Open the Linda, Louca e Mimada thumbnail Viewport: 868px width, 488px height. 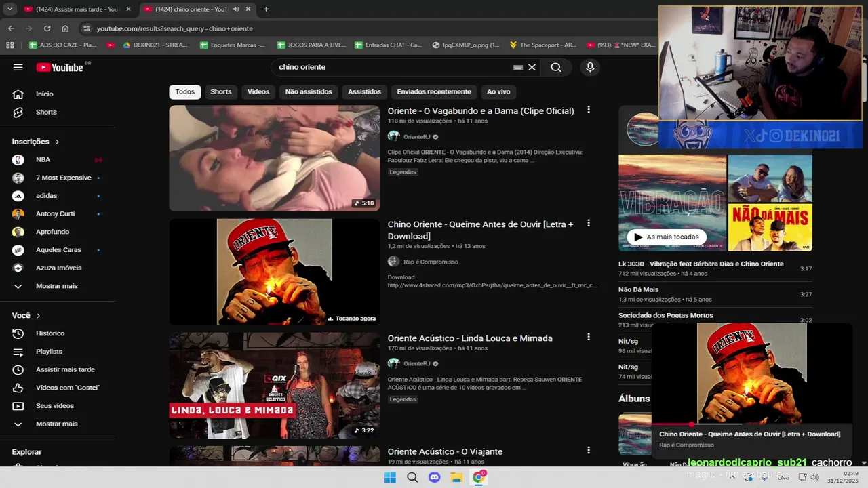(x=275, y=385)
